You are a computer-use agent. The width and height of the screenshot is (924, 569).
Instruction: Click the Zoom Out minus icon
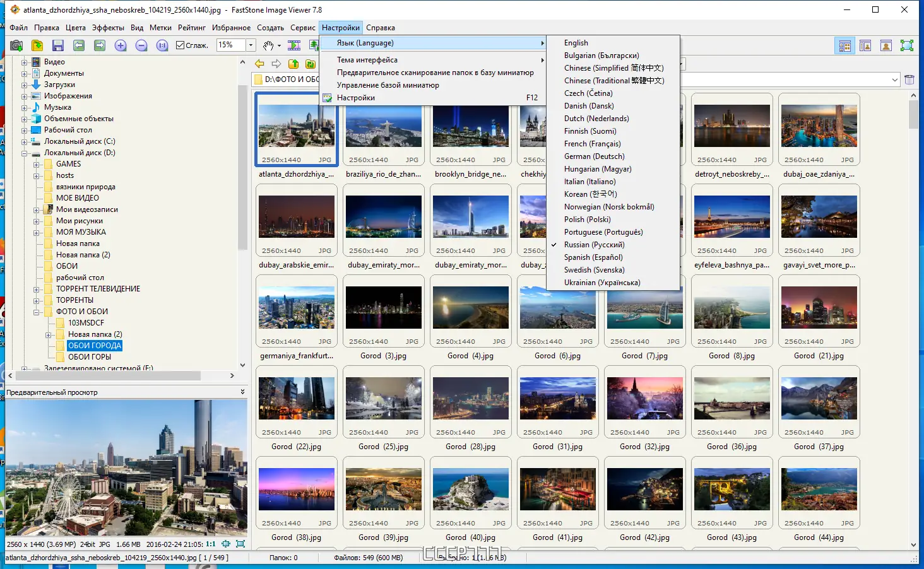click(x=141, y=45)
